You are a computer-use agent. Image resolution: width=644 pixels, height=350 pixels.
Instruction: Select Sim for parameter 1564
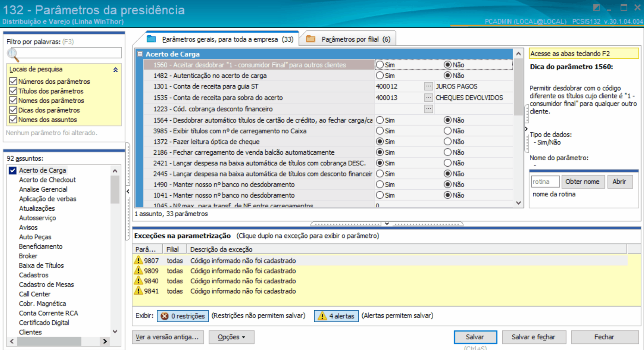pyautogui.click(x=380, y=120)
